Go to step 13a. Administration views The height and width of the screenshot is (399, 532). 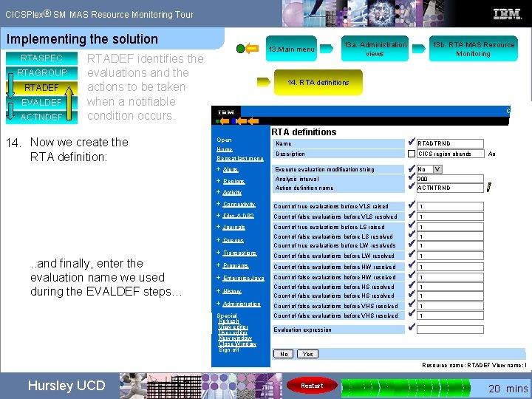[375, 49]
